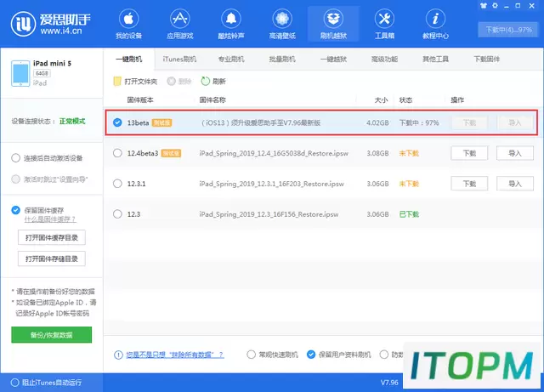Open 工具箱 toolbox section
The image size is (544, 392).
point(384,25)
